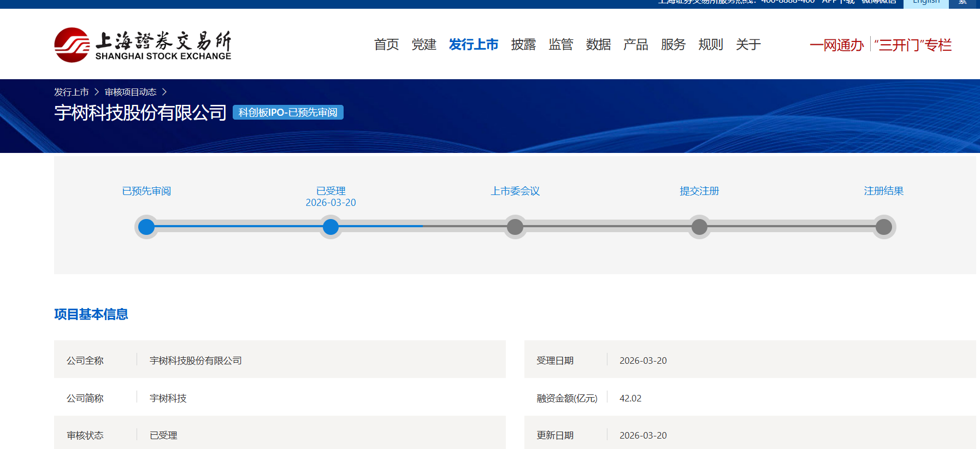Click the Shanghai Stock Exchange logo
This screenshot has height=449, width=980.
coord(143,45)
